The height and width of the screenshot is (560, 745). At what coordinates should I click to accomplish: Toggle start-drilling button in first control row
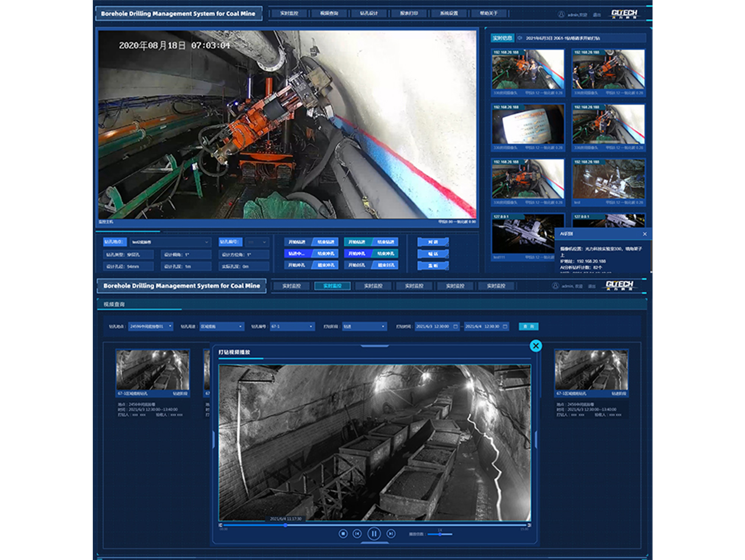point(297,242)
